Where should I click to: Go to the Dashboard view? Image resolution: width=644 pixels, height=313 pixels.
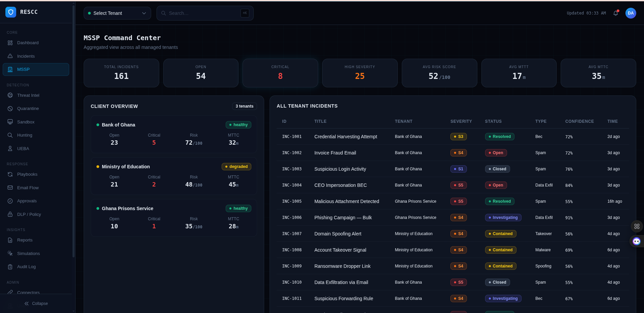click(27, 43)
